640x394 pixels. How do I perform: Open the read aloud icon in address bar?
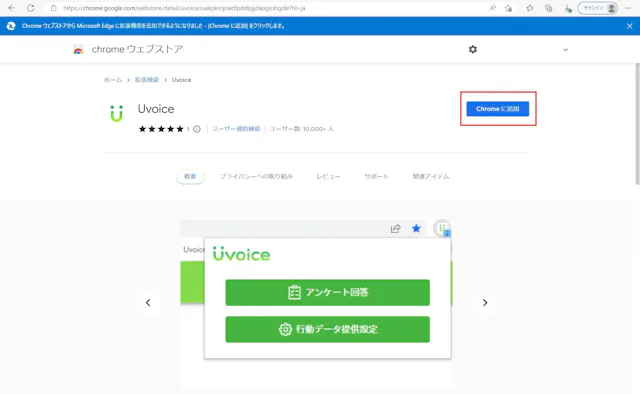click(x=493, y=8)
